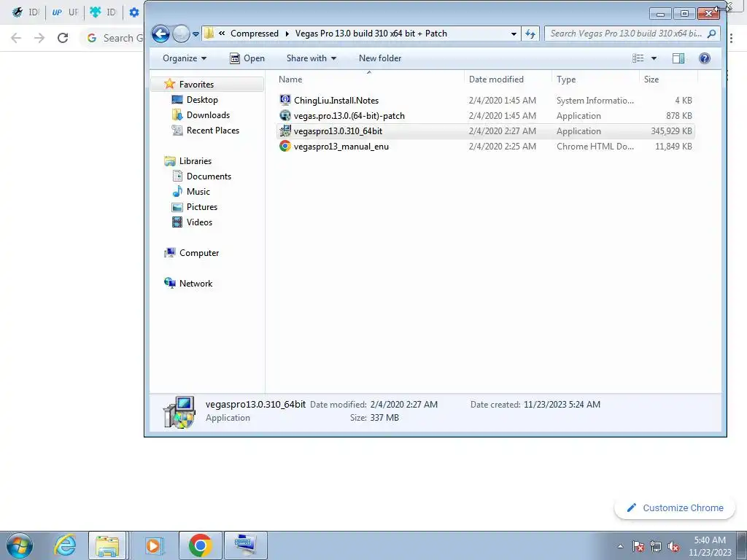Launch Internet Explorer from the taskbar
The width and height of the screenshot is (747, 560).
65,545
